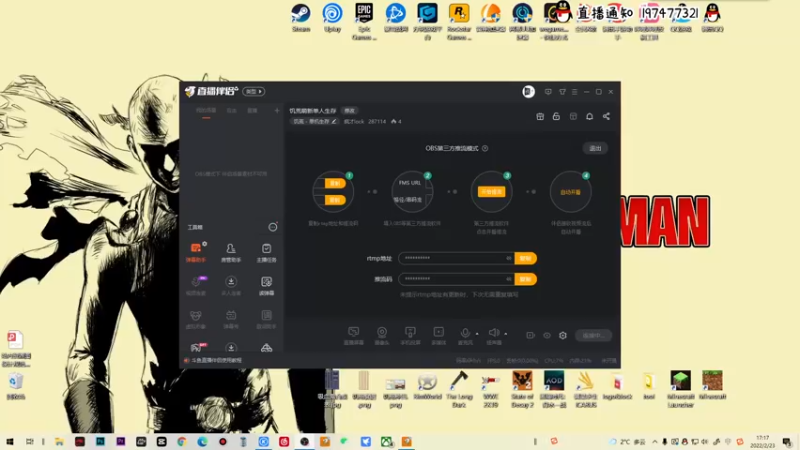The image size is (800, 450).
Task: Click the share icon in header
Action: point(606,117)
